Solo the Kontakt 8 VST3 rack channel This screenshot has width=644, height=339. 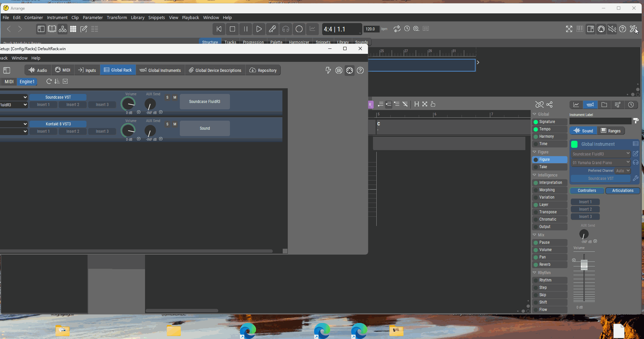tap(167, 124)
